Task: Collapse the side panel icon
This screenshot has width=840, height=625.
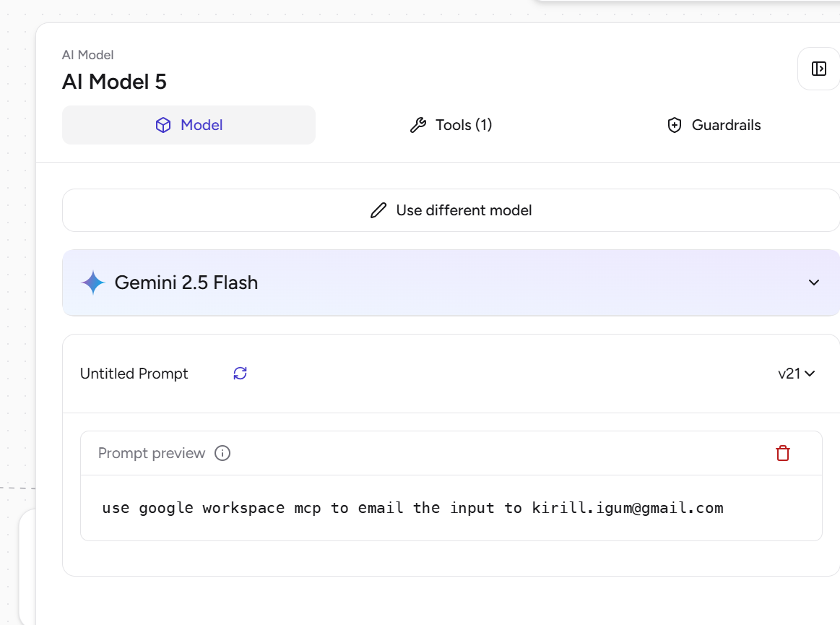Action: tap(818, 69)
